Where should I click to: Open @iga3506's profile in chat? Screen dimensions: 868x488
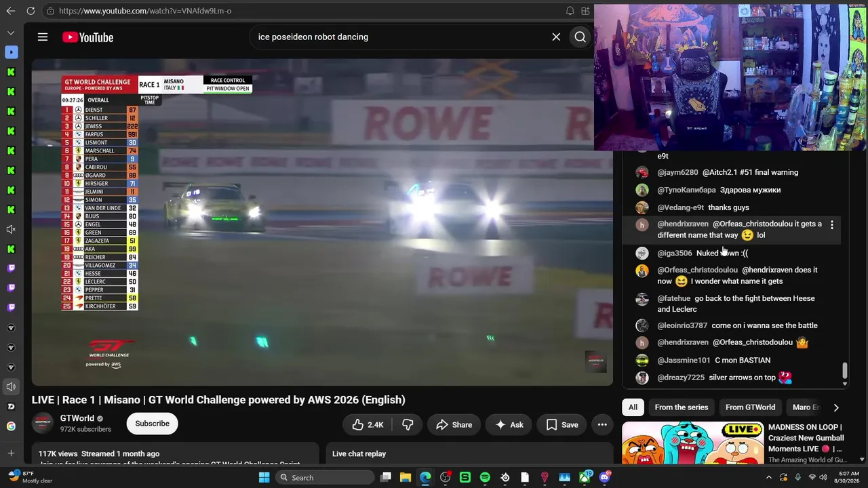(675, 253)
